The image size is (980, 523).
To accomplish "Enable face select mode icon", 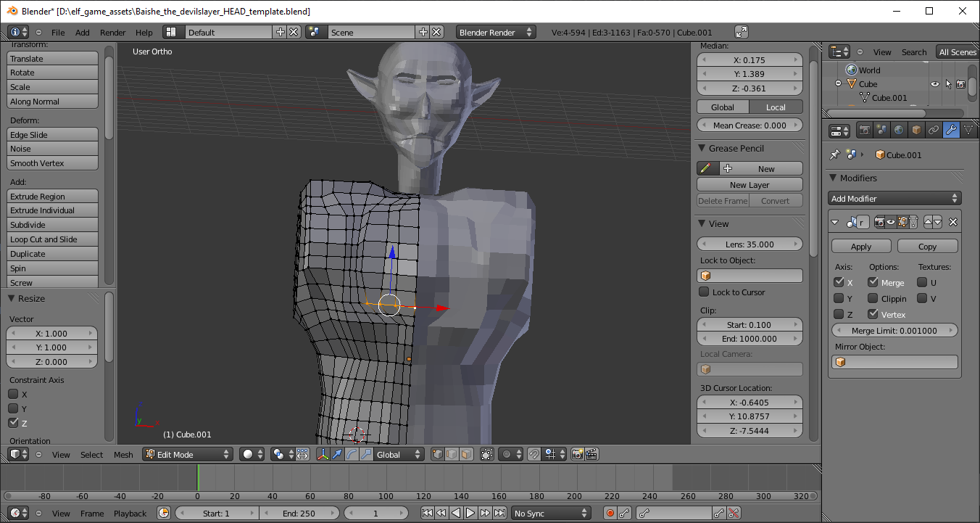I will coord(466,455).
